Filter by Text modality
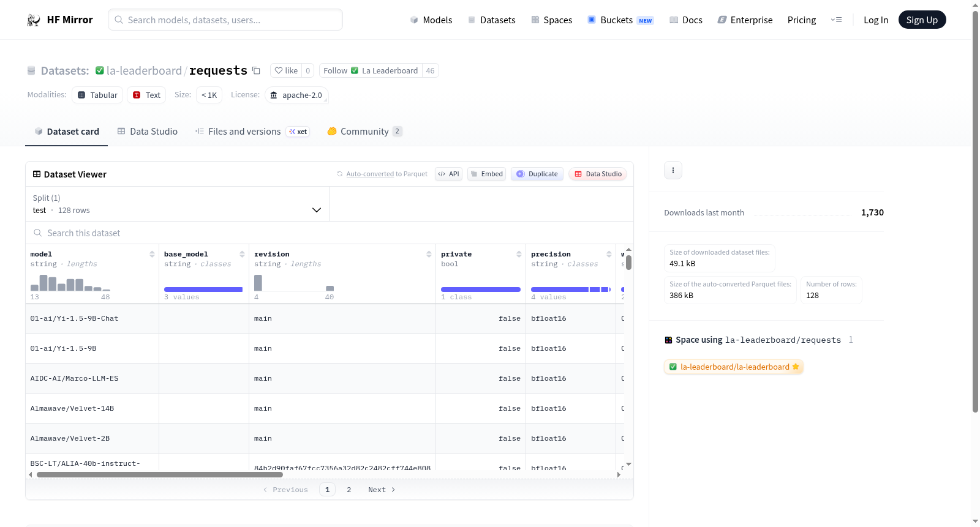 coord(146,95)
